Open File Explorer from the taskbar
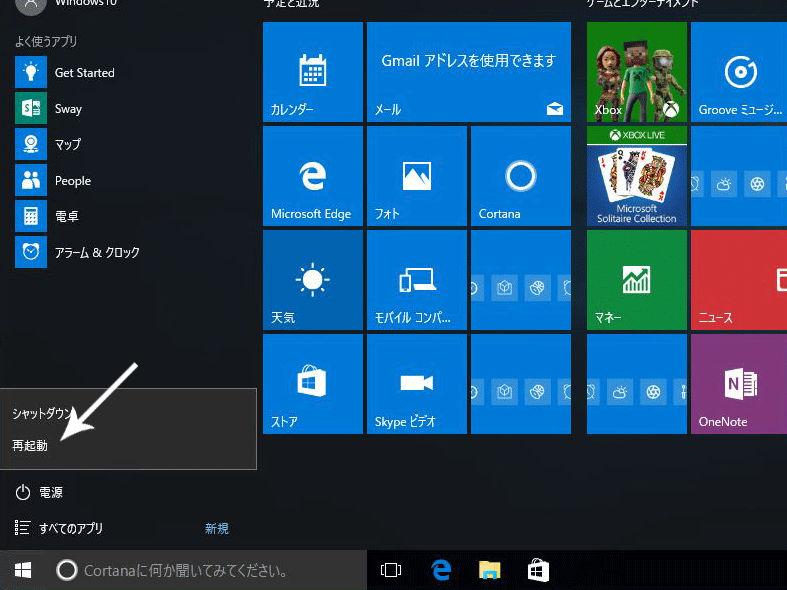The height and width of the screenshot is (590, 787). [x=489, y=570]
